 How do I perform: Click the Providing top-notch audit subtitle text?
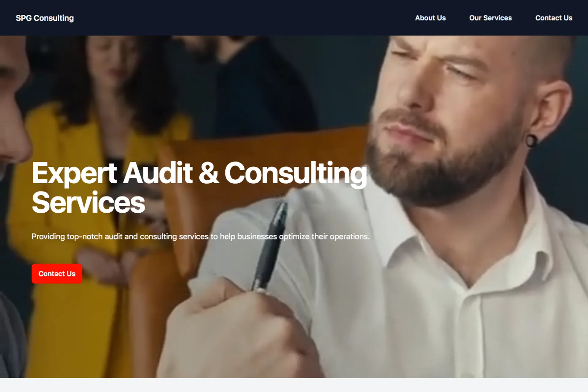coord(201,237)
